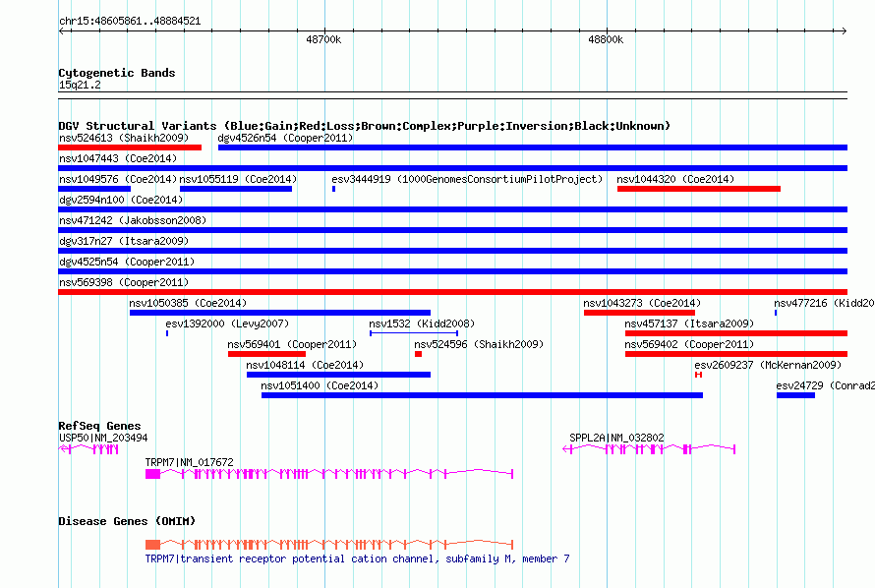Viewport: 875px width, 588px height.
Task: Click the red nsv524613 loss bar
Action: pyautogui.click(x=130, y=147)
